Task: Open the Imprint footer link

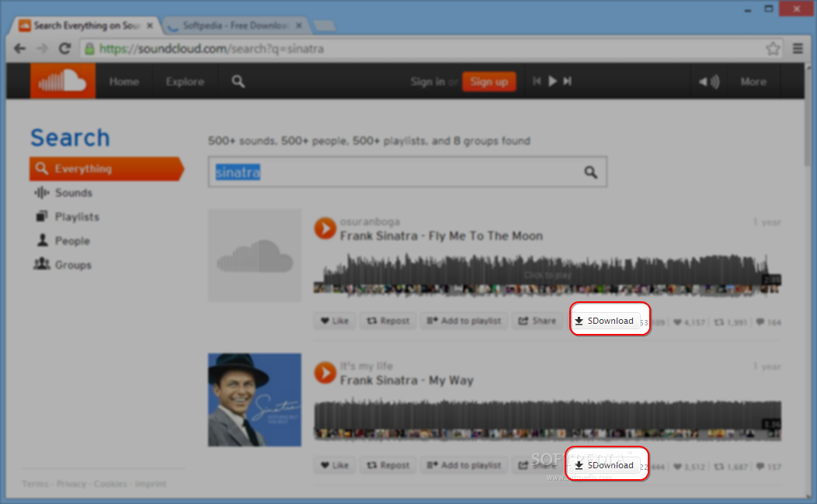Action: pos(151,484)
